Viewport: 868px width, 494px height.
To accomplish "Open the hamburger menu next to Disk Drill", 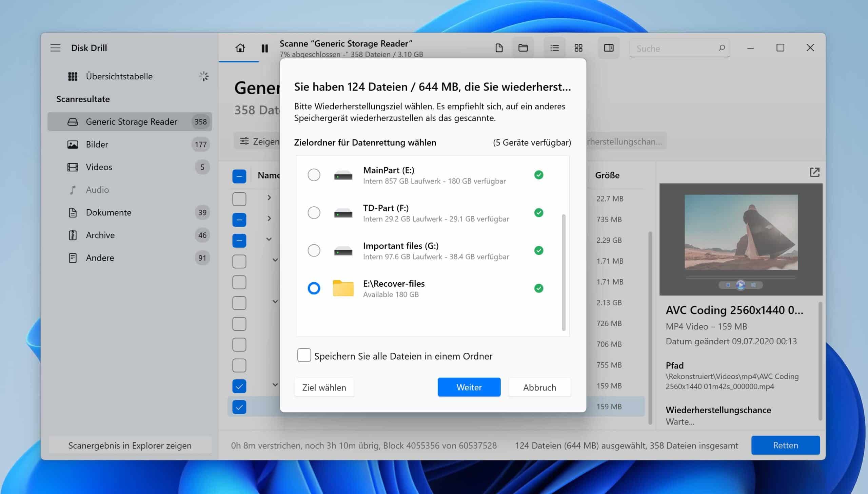I will (x=55, y=48).
